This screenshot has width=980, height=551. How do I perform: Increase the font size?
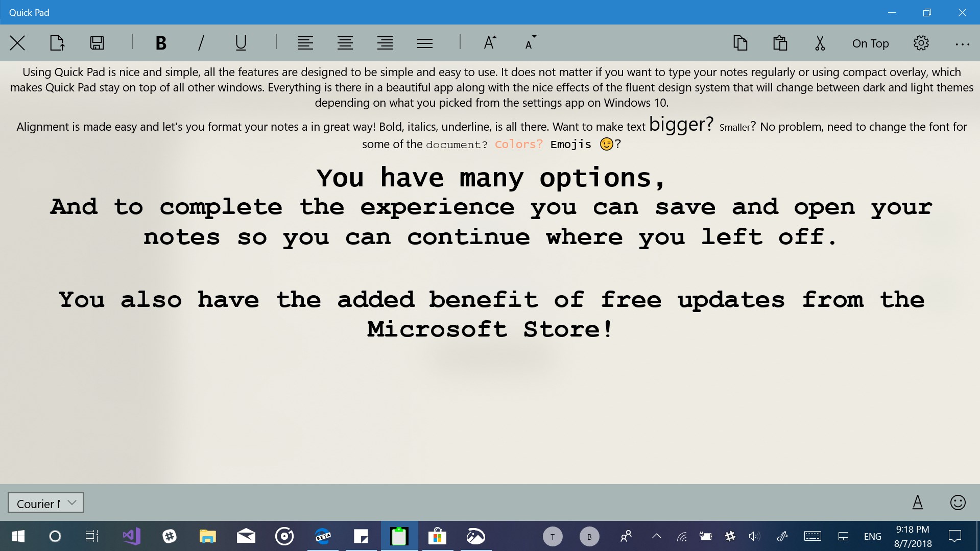tap(490, 43)
